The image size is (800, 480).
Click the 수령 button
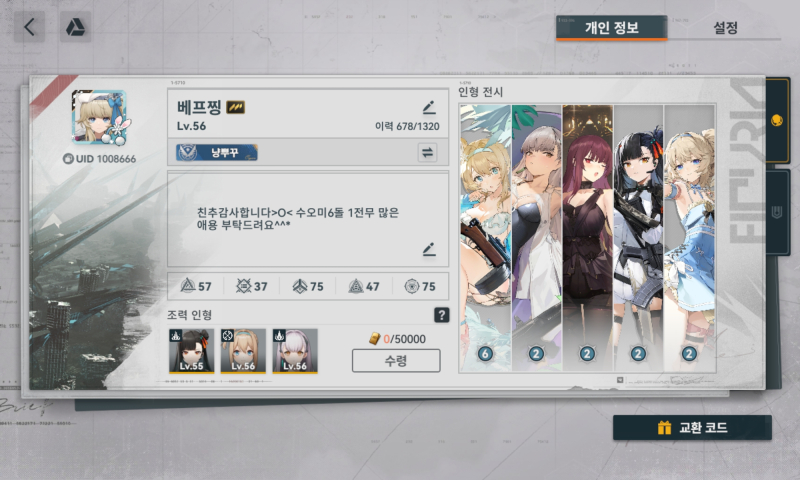click(x=396, y=361)
